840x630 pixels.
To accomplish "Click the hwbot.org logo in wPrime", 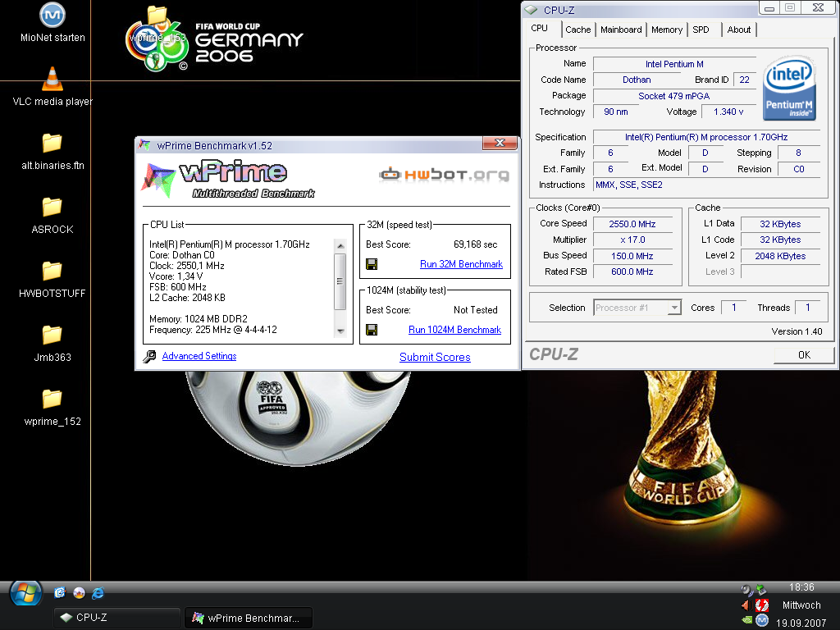I will click(x=444, y=175).
